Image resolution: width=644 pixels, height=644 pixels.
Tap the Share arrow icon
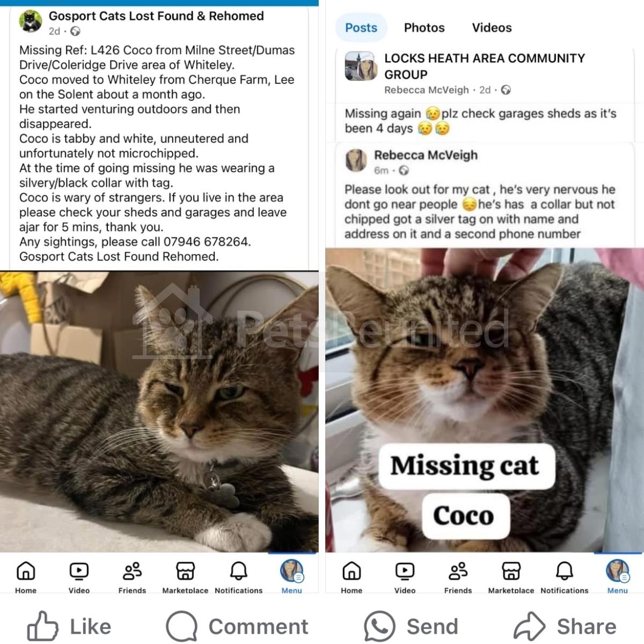click(x=530, y=626)
